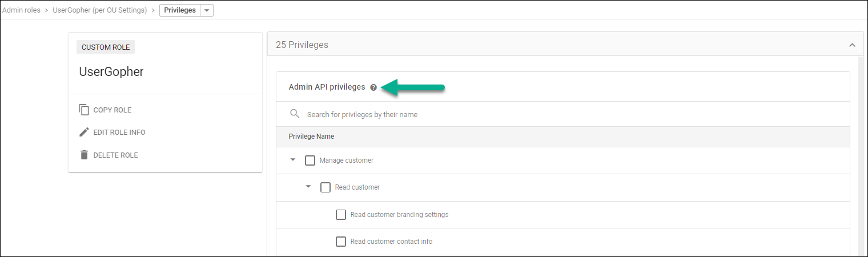Click the help icon beside Admin API privileges
Screen dimensions: 868x257
click(373, 87)
